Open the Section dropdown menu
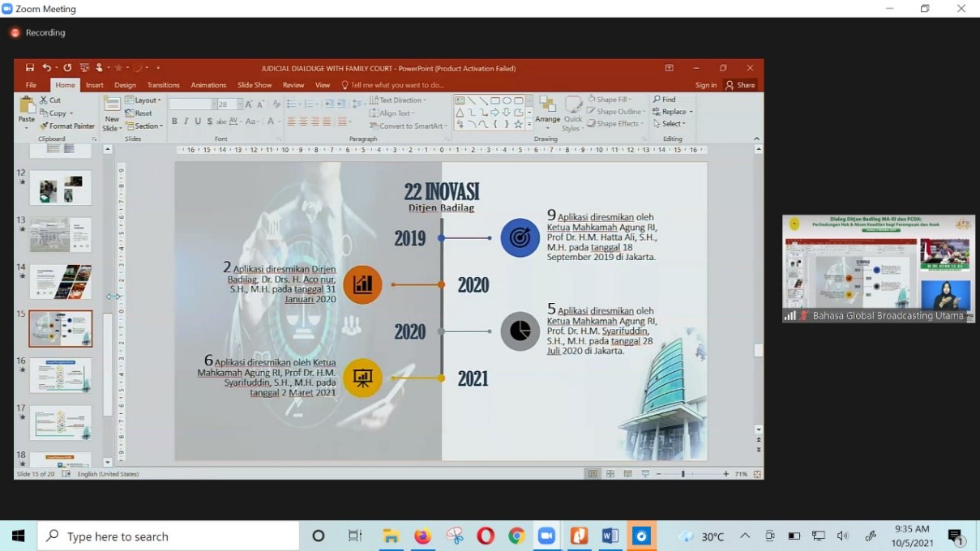This screenshot has height=551, width=980. click(x=144, y=126)
